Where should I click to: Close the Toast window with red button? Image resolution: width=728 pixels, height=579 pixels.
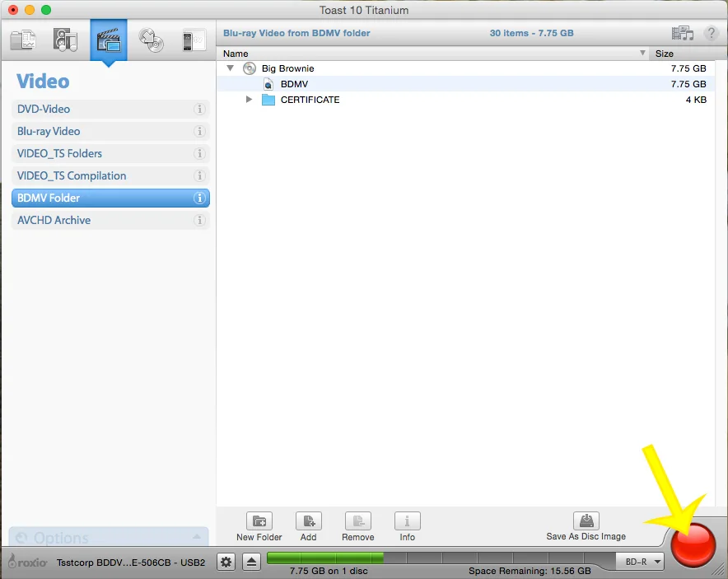click(13, 10)
